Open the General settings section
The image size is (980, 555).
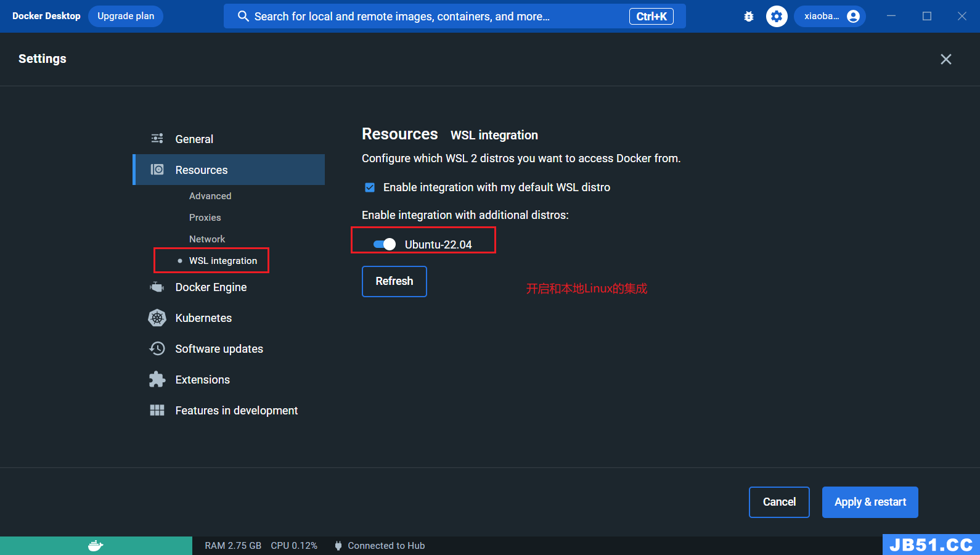(x=229, y=139)
